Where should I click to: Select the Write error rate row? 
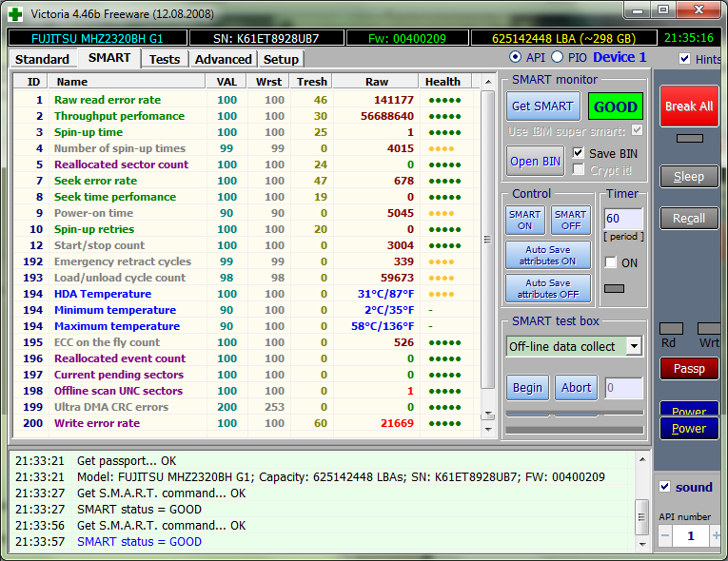click(x=246, y=423)
